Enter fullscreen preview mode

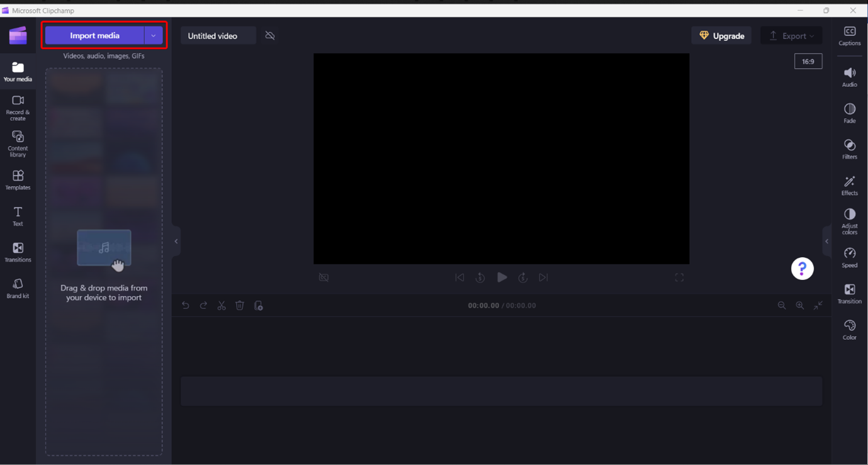tap(679, 277)
